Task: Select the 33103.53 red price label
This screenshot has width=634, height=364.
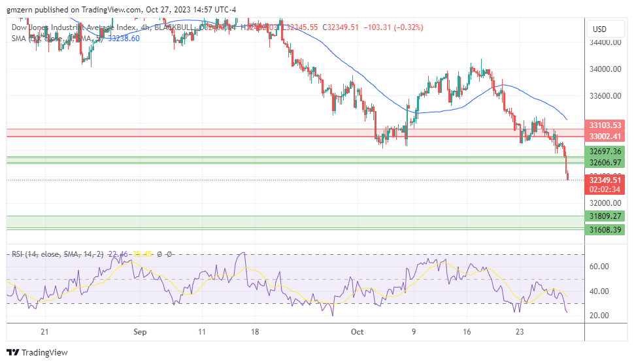Action: pyautogui.click(x=605, y=125)
